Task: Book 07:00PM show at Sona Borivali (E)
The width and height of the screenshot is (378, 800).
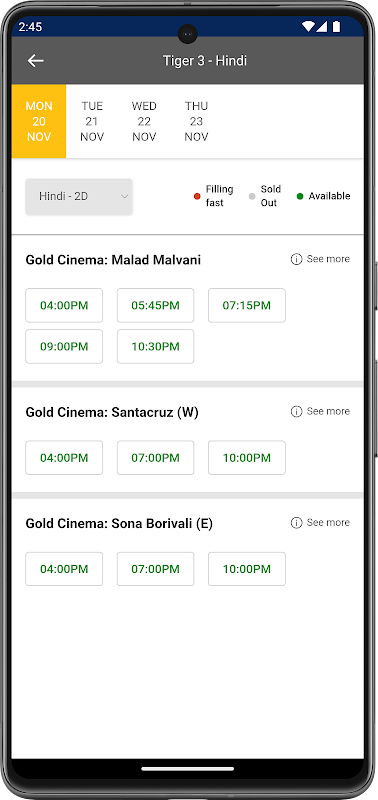Action: (156, 569)
